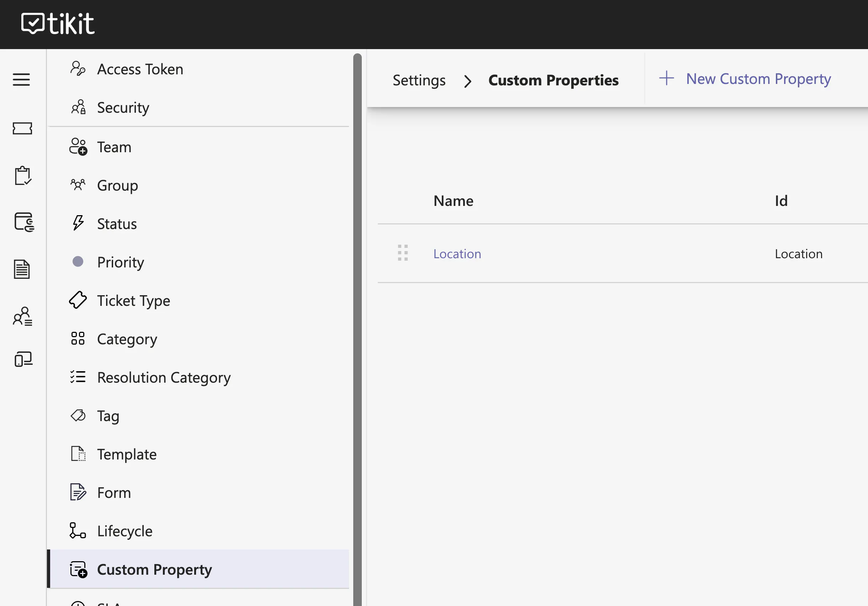The width and height of the screenshot is (868, 606).
Task: Go to Resolution Category settings
Action: click(x=198, y=377)
